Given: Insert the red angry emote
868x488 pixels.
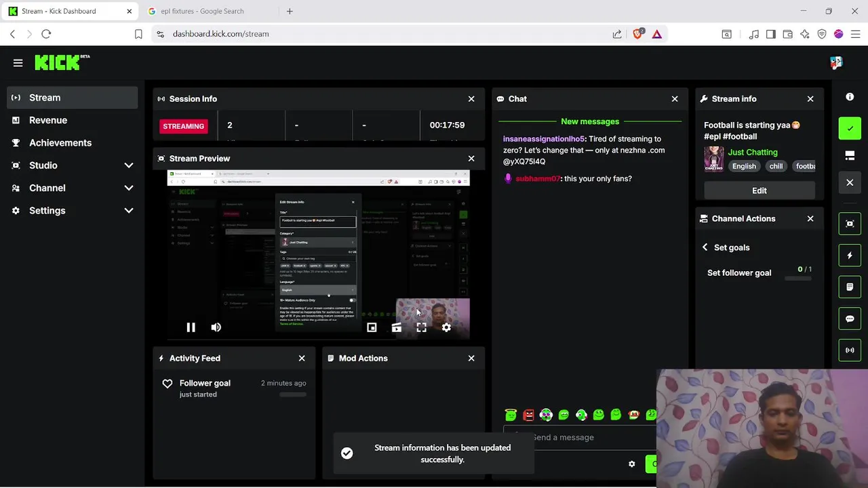Looking at the screenshot, I should 528,415.
